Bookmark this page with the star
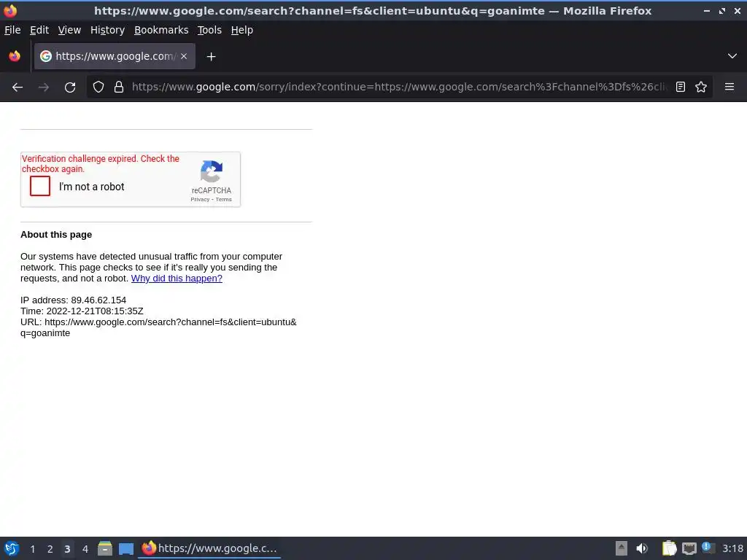 [x=701, y=87]
